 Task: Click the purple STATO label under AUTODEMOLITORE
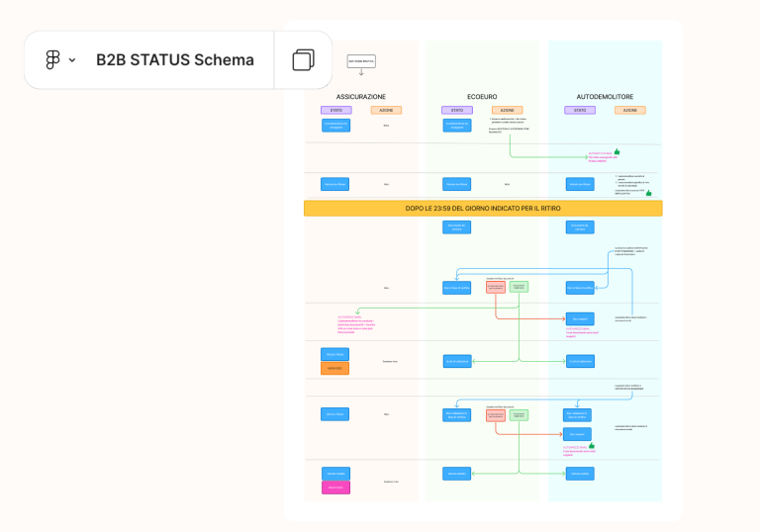(580, 110)
